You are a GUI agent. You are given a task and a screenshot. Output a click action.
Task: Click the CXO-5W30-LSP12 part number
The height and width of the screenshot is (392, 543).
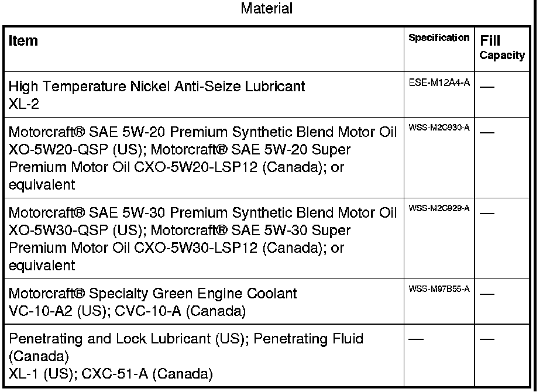coord(188,248)
